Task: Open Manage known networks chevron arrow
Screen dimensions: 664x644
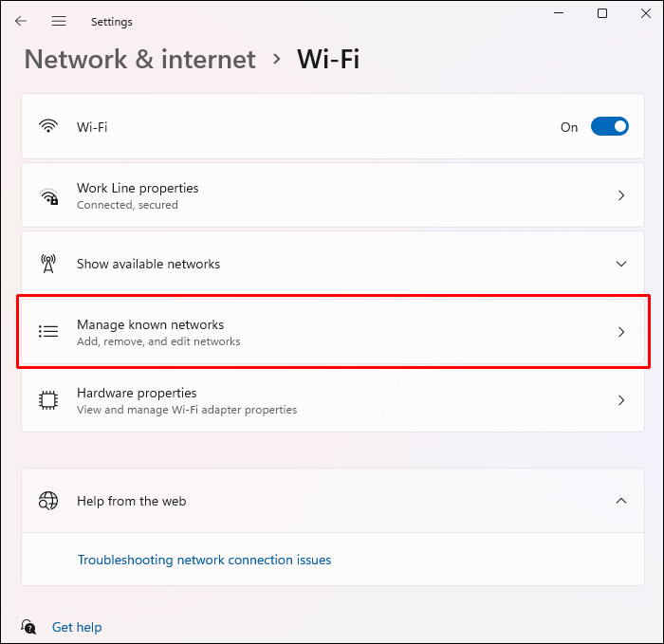Action: point(621,332)
